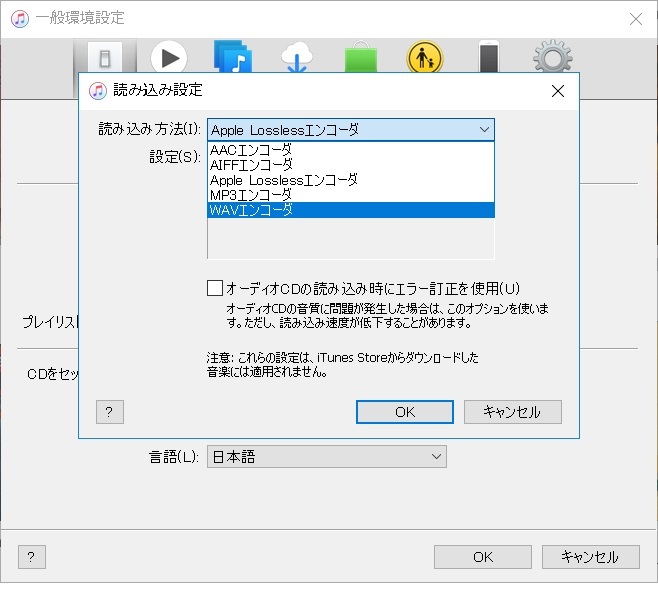This screenshot has width=658, height=594.
Task: Close the 読み込み設定 dialog
Action: pos(558,91)
